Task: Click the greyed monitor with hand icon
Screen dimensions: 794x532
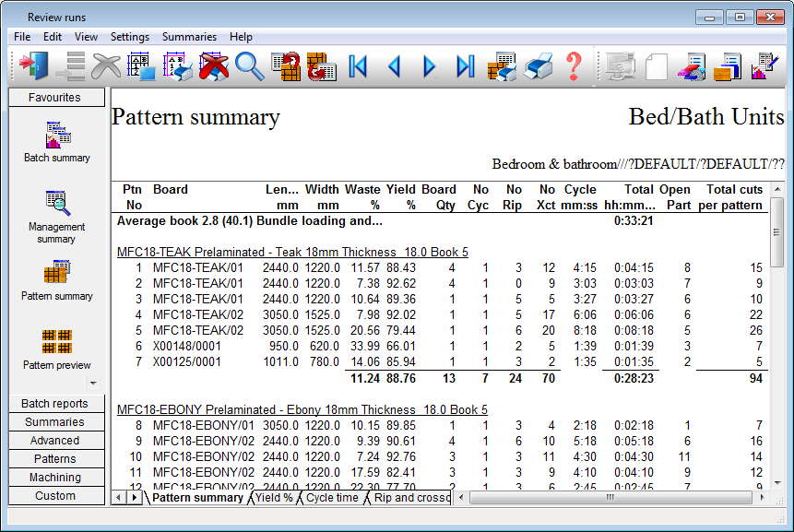Action: click(x=620, y=66)
